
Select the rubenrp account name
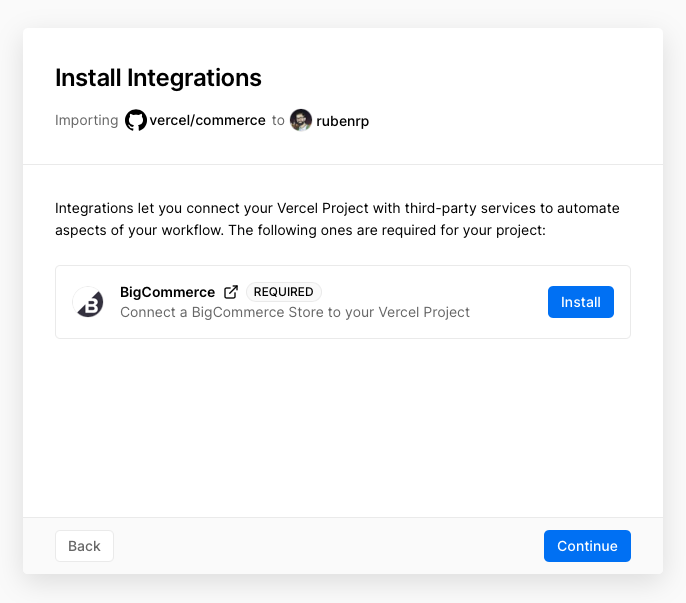[343, 121]
